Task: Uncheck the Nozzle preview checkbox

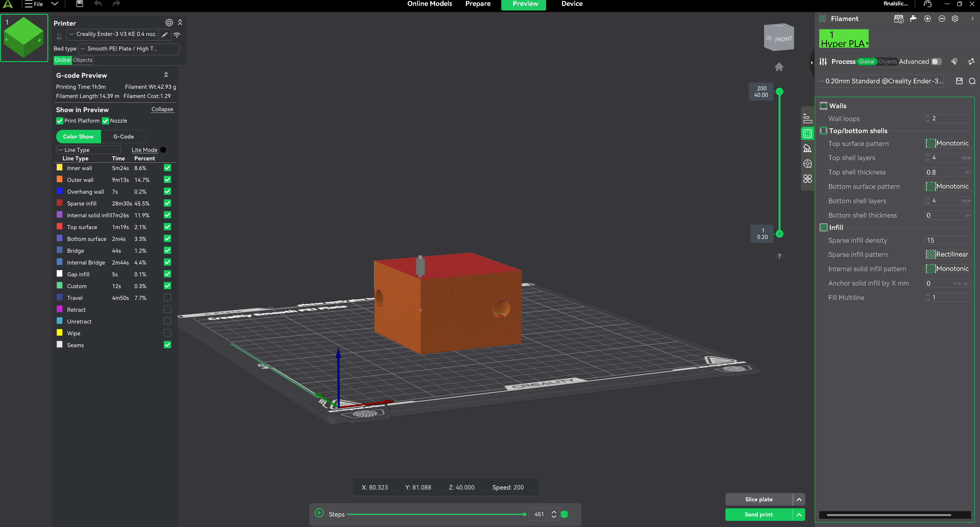Action: tap(105, 121)
